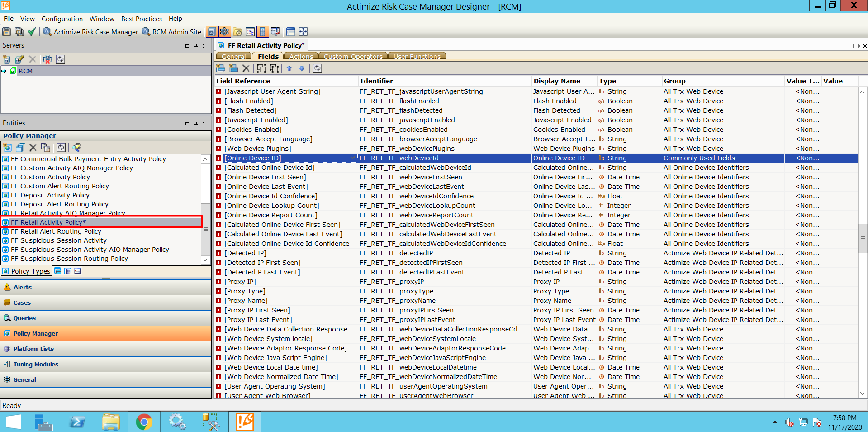Image resolution: width=868 pixels, height=432 pixels.
Task: Switch to the Custom Operators tab
Action: [353, 56]
